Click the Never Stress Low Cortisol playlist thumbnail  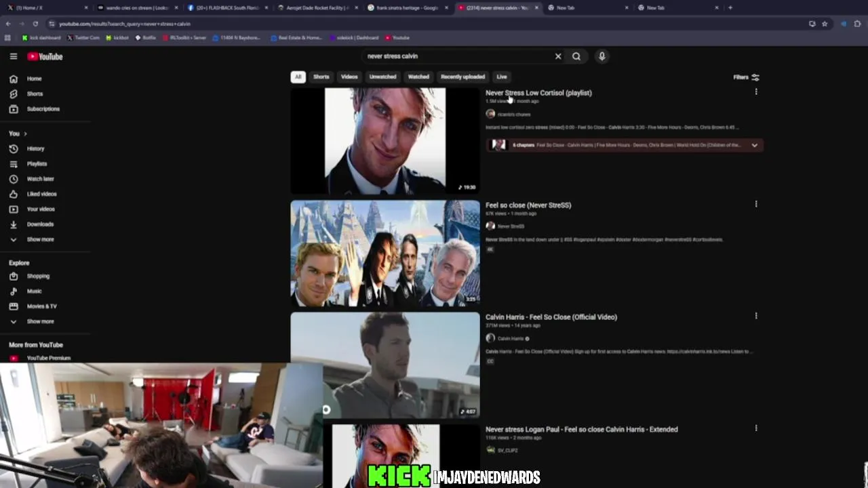point(385,141)
